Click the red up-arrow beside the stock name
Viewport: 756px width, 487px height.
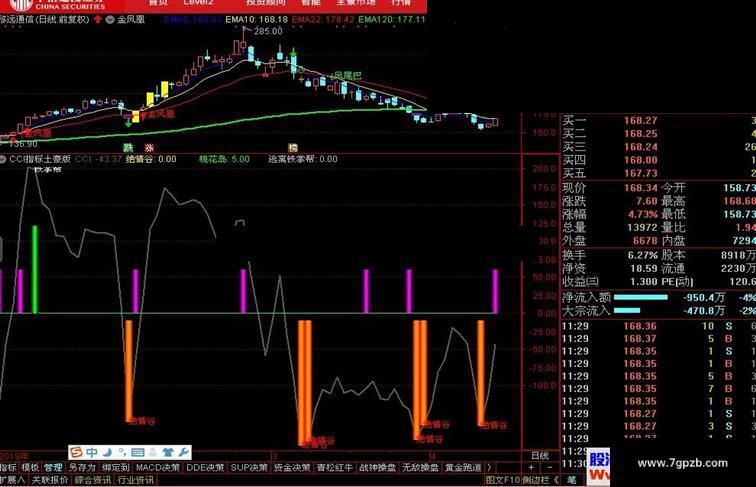(98, 19)
